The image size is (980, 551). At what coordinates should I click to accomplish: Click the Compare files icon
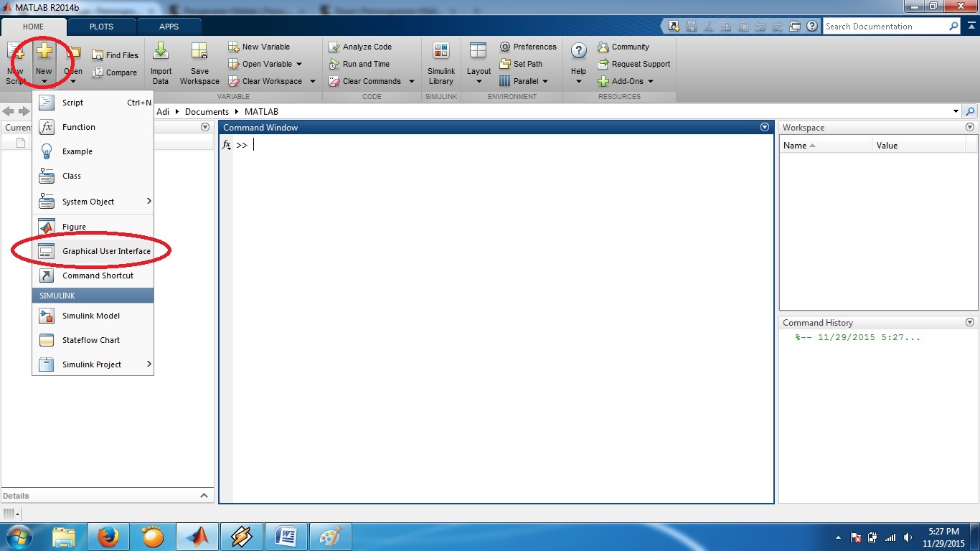coord(98,72)
